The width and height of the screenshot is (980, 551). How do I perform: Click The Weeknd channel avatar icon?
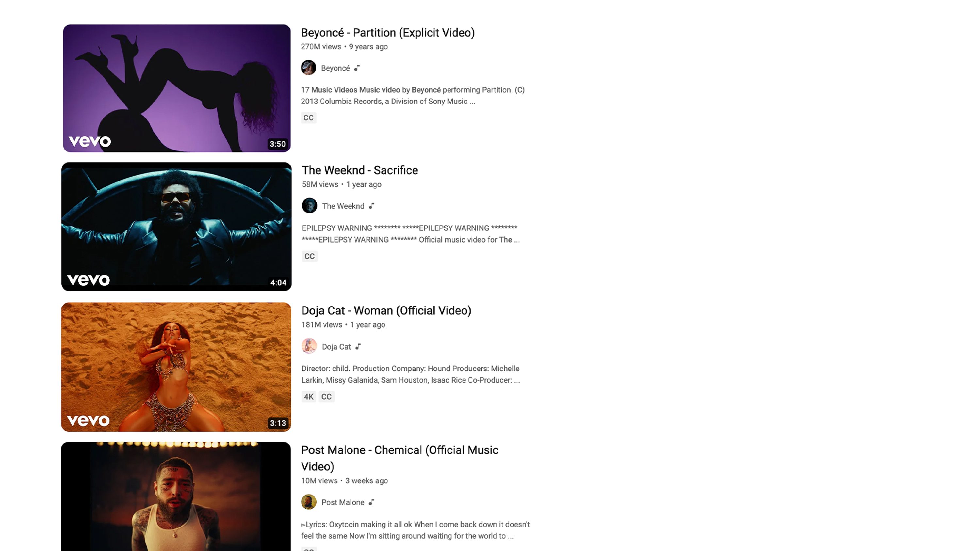309,206
